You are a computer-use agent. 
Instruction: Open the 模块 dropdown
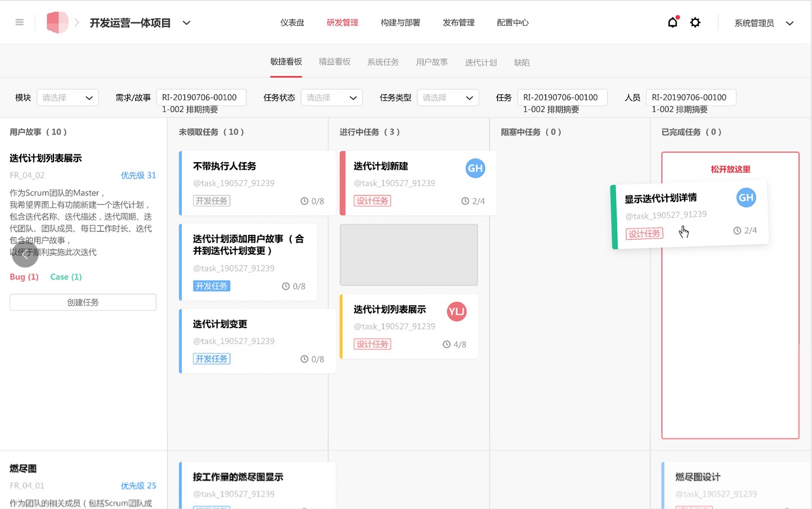coord(67,97)
